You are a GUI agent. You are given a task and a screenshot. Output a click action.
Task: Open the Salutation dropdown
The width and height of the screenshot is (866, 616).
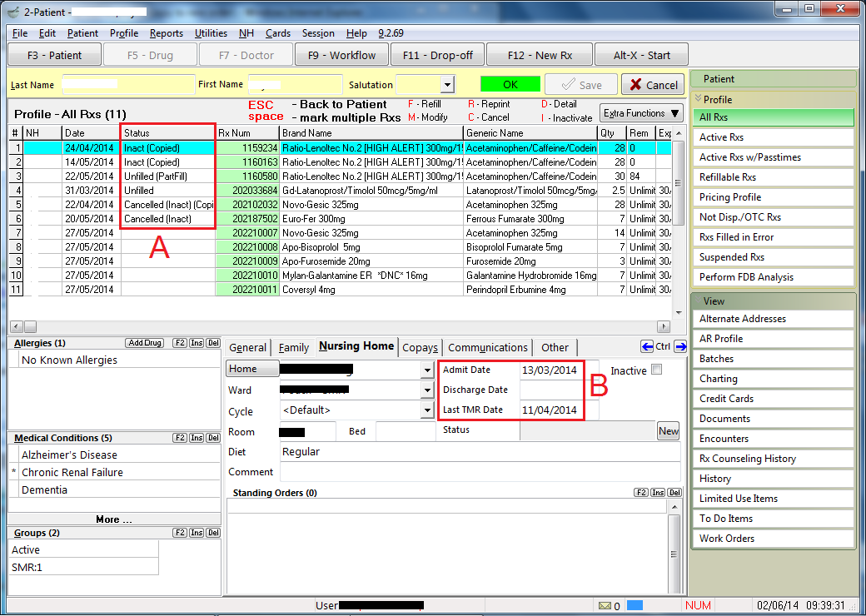click(447, 85)
